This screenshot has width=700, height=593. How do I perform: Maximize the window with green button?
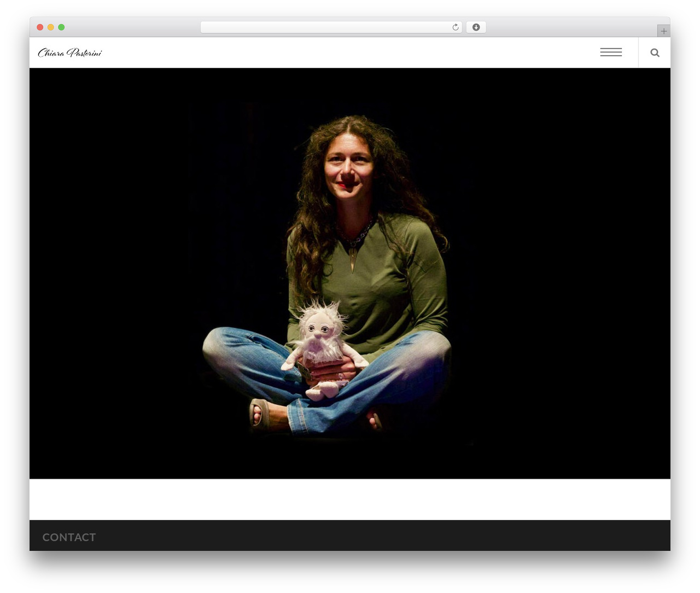click(x=61, y=27)
